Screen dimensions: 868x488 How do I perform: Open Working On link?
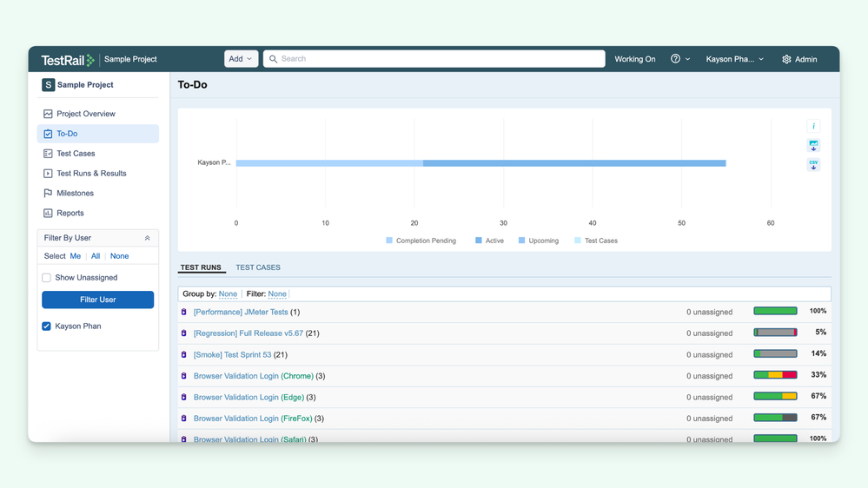pos(635,59)
